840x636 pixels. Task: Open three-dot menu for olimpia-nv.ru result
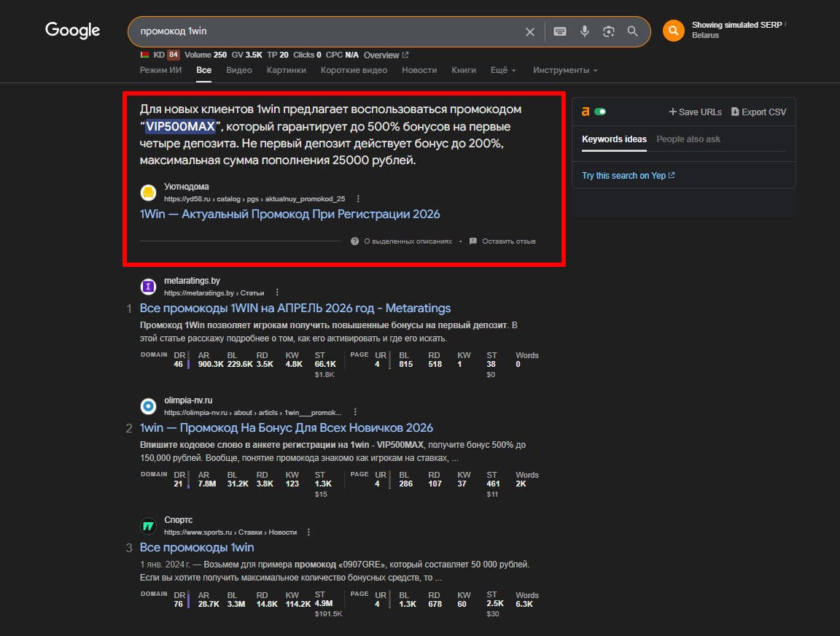pyautogui.click(x=355, y=412)
